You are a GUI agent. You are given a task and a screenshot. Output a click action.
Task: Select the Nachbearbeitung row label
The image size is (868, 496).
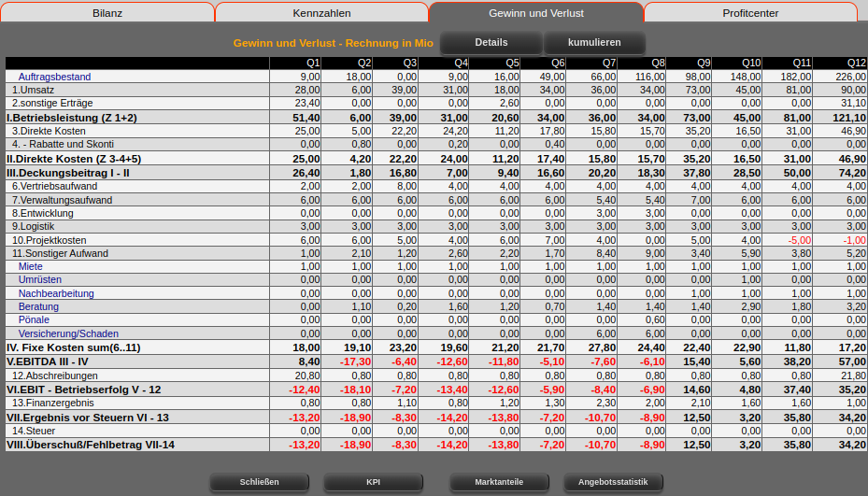56,293
